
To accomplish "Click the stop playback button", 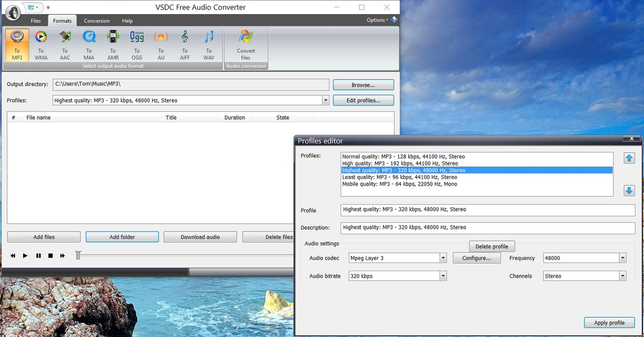I will (50, 256).
